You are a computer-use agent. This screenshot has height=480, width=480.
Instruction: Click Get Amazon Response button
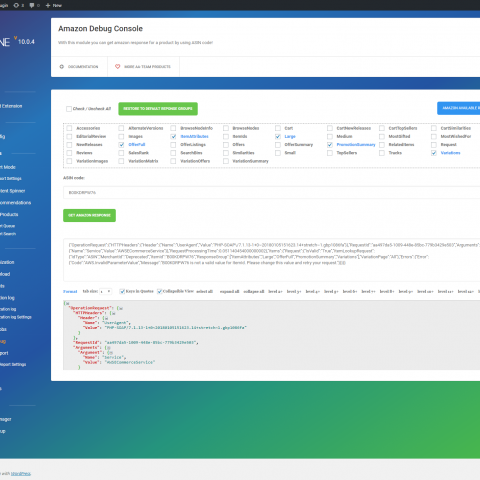(89, 215)
